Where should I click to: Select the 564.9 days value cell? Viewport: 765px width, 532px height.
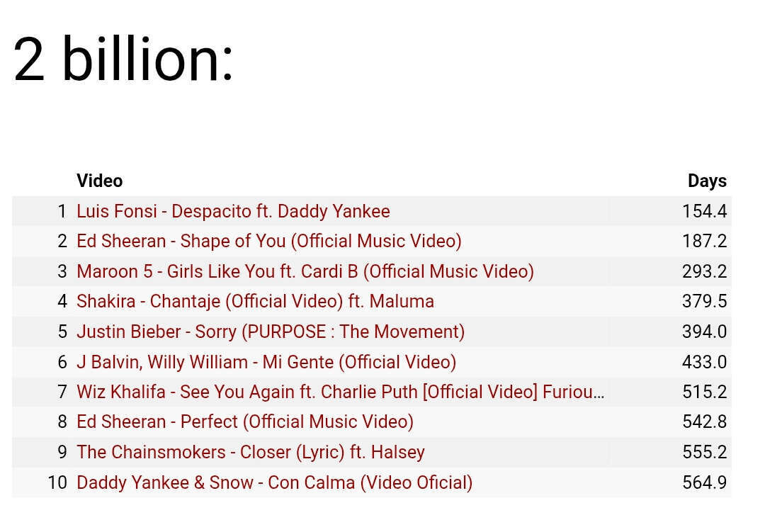[704, 482]
